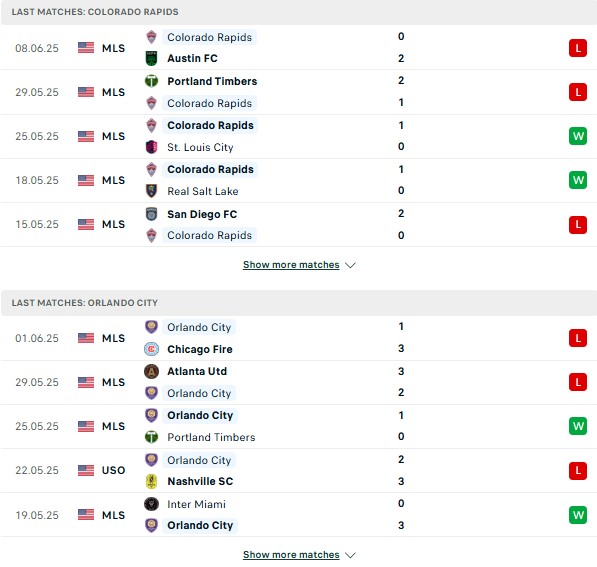The image size is (597, 567).
Task: Open the Nashville SC team name link
Action: 200,481
